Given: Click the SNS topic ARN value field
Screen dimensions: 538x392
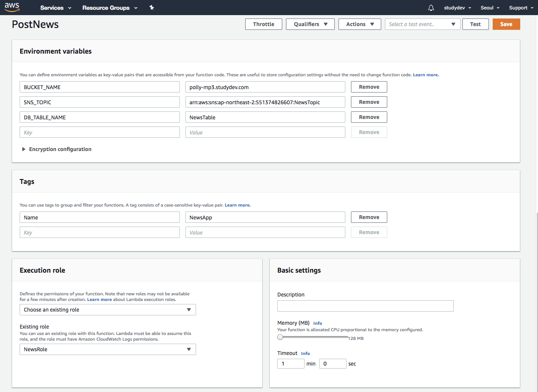Looking at the screenshot, I should [x=265, y=102].
